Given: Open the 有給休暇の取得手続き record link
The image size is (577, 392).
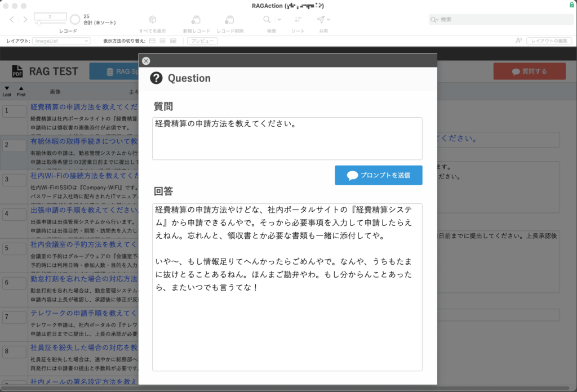Looking at the screenshot, I should tap(85, 141).
